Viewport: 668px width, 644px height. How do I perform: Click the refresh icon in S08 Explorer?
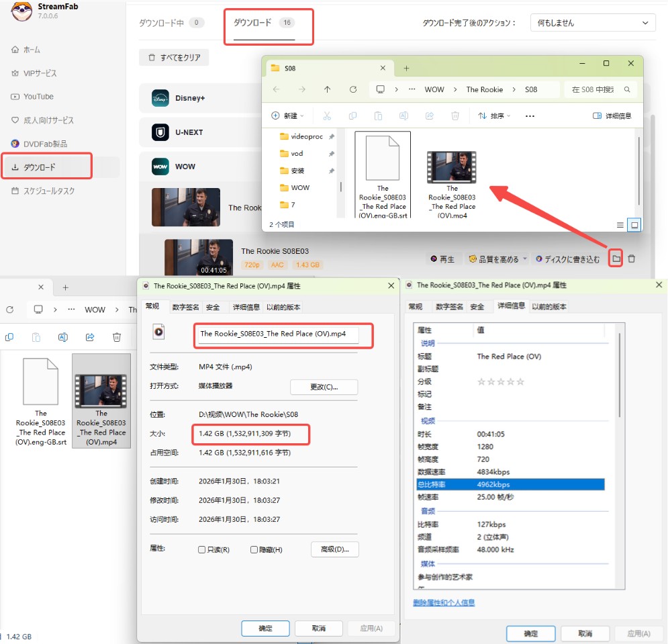[x=353, y=89]
